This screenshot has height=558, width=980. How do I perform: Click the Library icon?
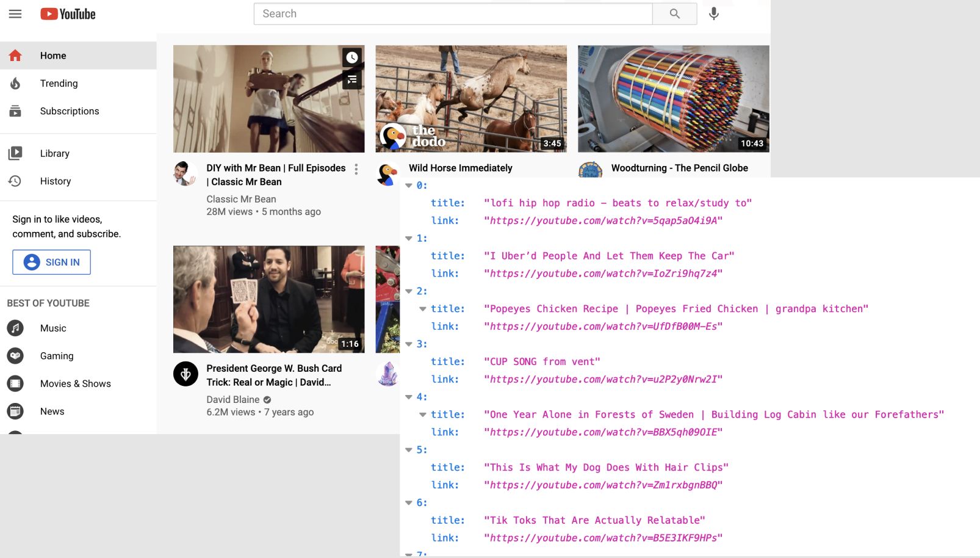[15, 153]
